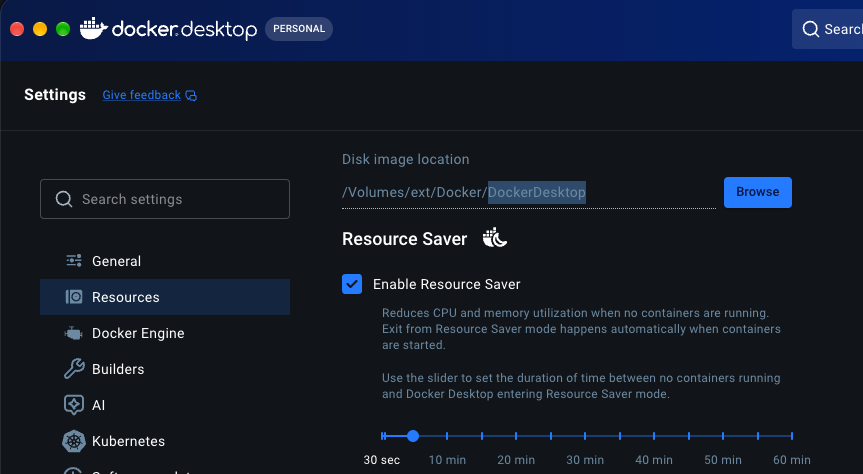
Task: Open the Docker Engine settings
Action: click(x=165, y=333)
